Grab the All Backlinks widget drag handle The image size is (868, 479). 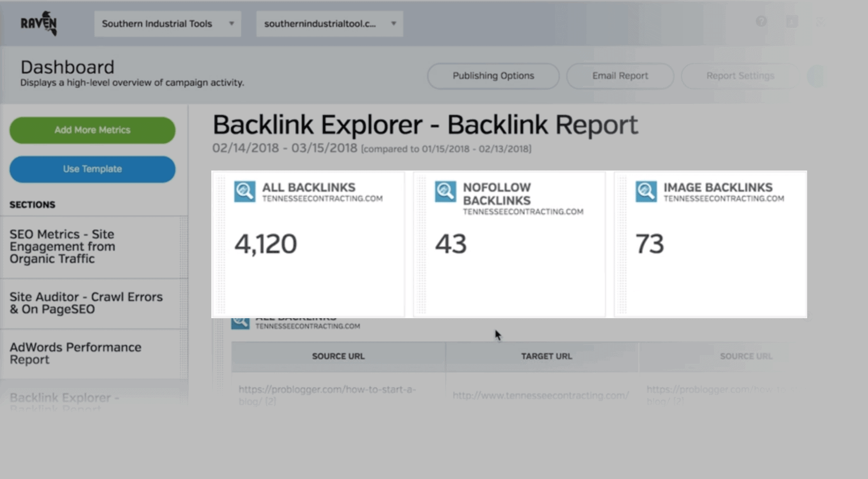point(220,244)
